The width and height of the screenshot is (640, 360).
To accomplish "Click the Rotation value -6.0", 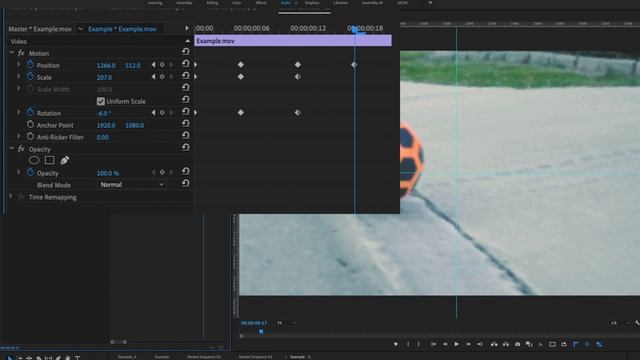I will pos(104,113).
